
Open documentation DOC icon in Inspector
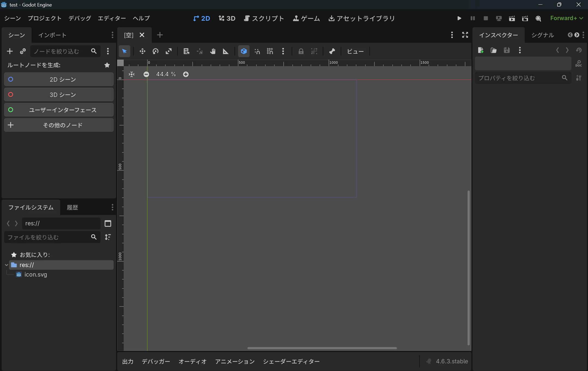(578, 64)
